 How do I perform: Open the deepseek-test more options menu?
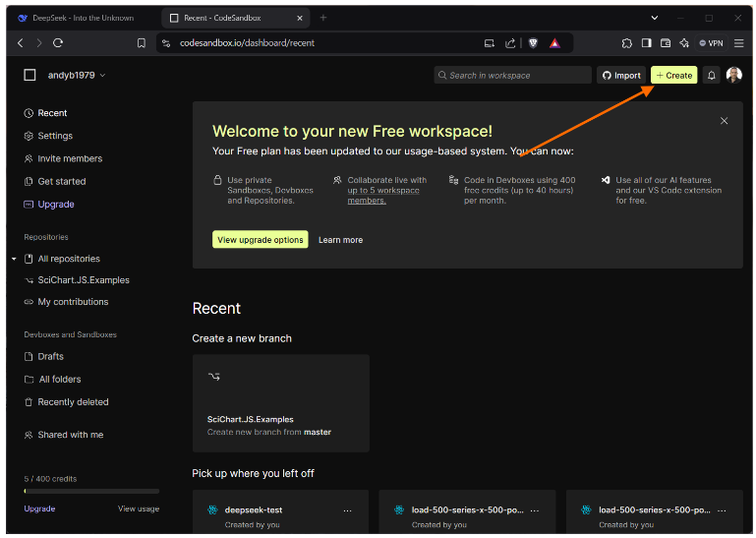[x=347, y=510]
